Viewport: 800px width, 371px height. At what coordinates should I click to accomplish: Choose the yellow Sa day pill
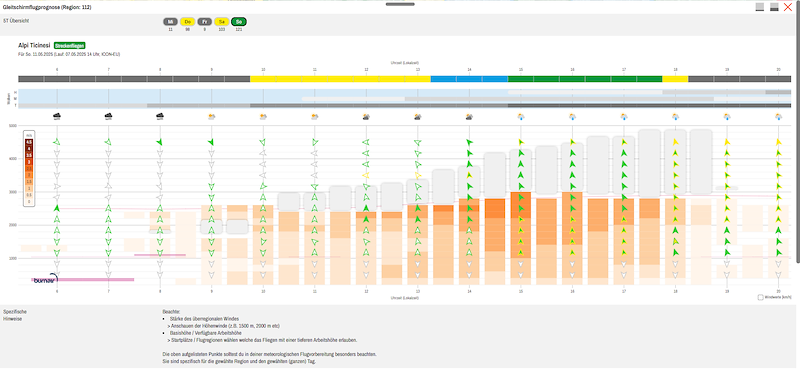[221, 22]
